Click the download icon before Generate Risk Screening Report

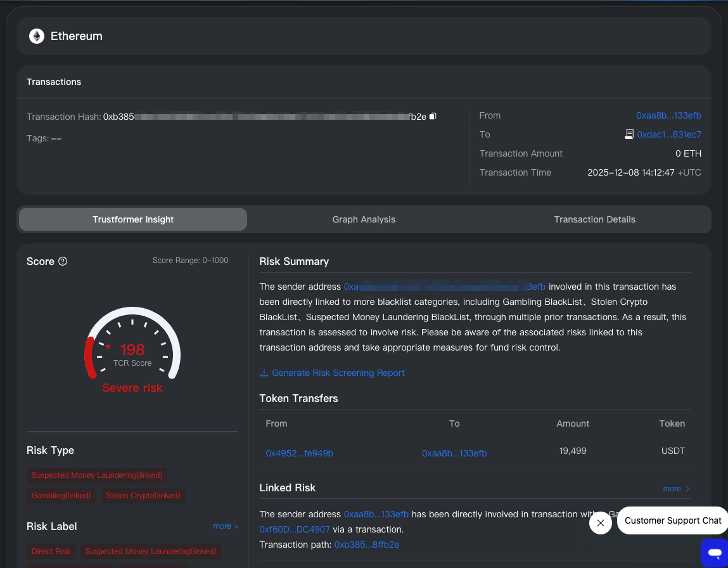(264, 373)
